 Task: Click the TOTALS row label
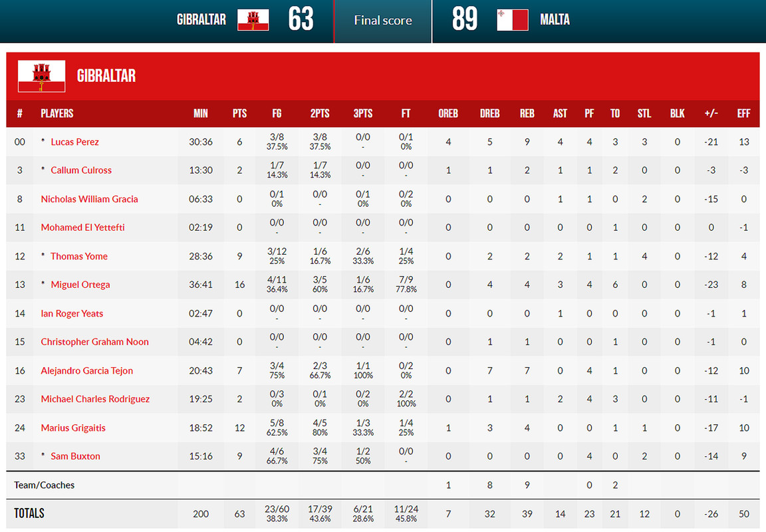click(29, 513)
